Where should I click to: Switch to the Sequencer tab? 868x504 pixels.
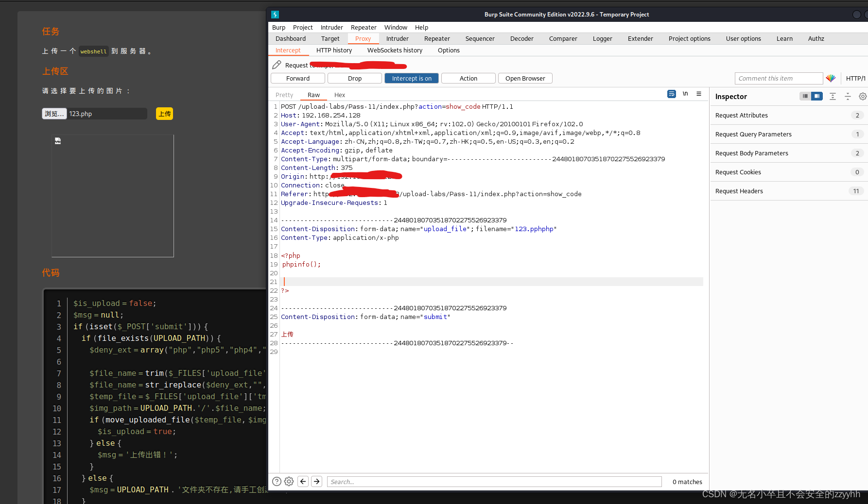tap(480, 38)
